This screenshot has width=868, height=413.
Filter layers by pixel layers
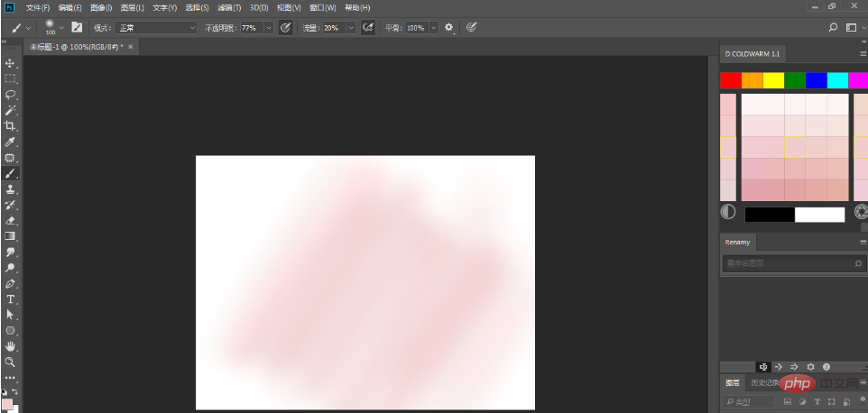(x=789, y=401)
